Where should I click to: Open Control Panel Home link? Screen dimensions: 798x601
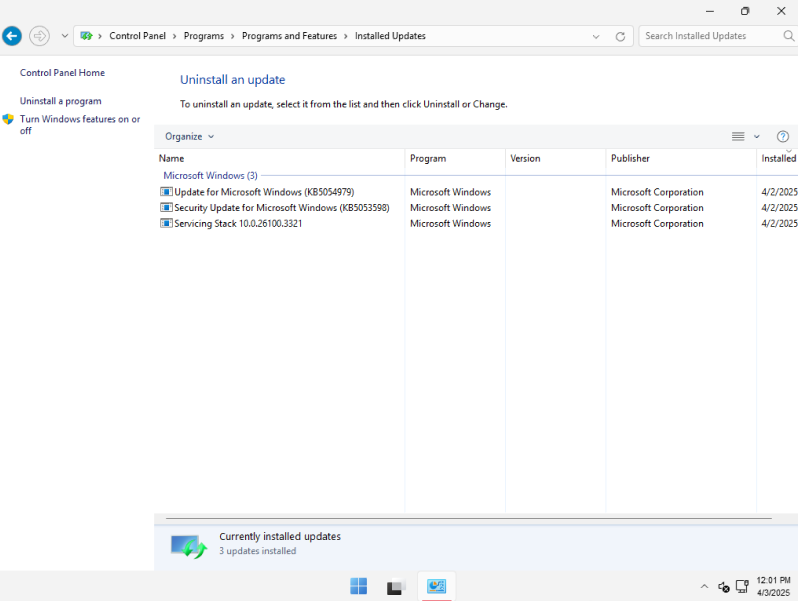(62, 73)
